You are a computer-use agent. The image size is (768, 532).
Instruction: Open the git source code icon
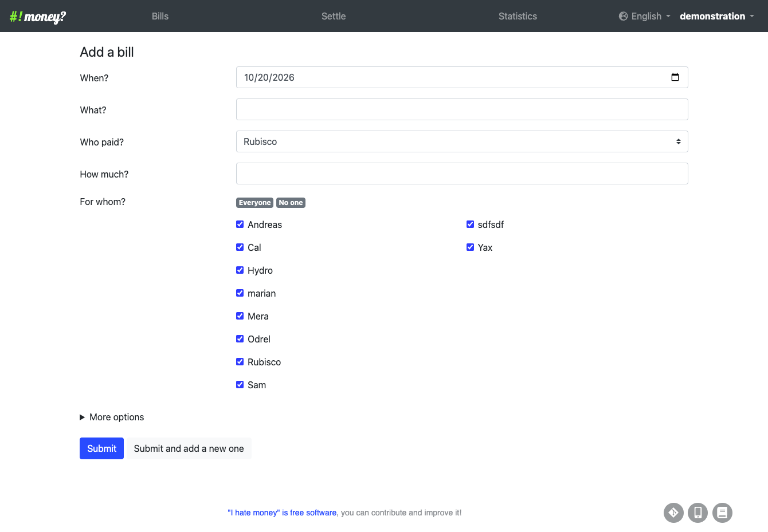674,513
